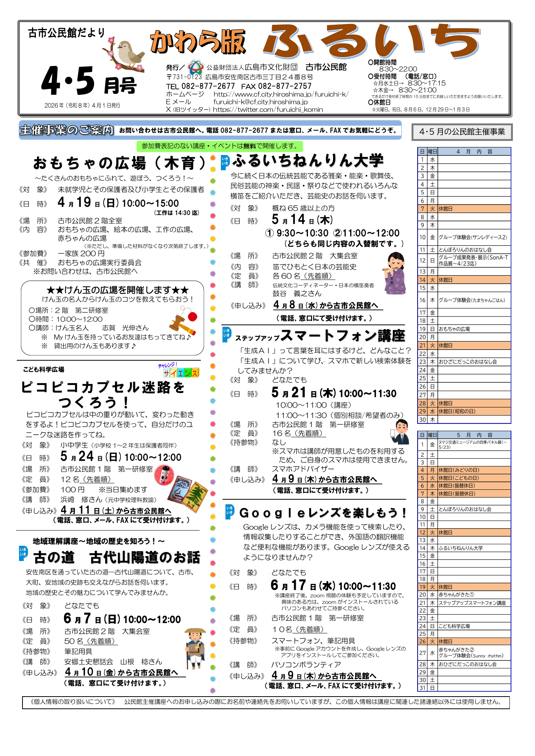This screenshot has width=535, height=756.
Task: Click May calendar entry ふるいちねんりん大学
Action: click(474, 548)
